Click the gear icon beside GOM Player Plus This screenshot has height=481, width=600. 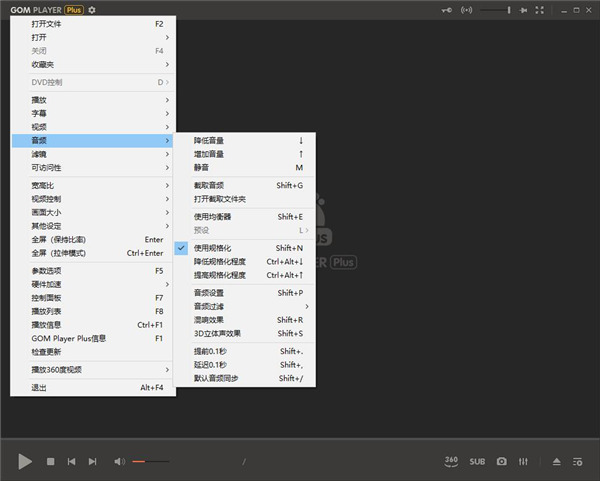[x=92, y=10]
